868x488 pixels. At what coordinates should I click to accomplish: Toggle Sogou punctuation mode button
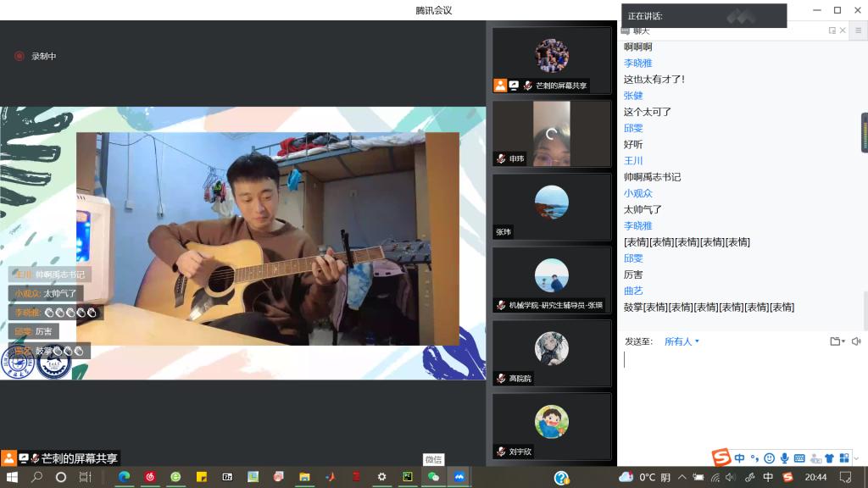(754, 458)
